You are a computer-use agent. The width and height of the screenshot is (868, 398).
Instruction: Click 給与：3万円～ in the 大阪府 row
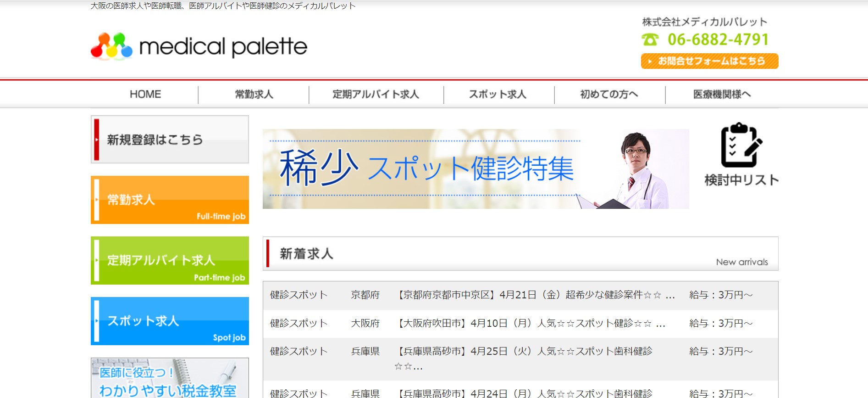point(721,324)
